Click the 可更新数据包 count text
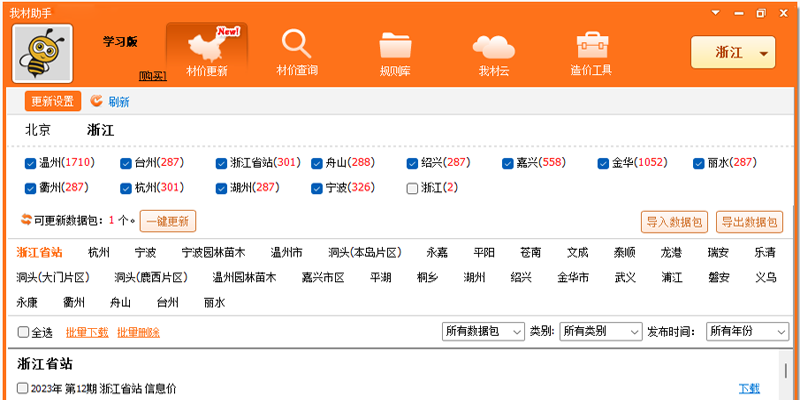 coord(85,221)
